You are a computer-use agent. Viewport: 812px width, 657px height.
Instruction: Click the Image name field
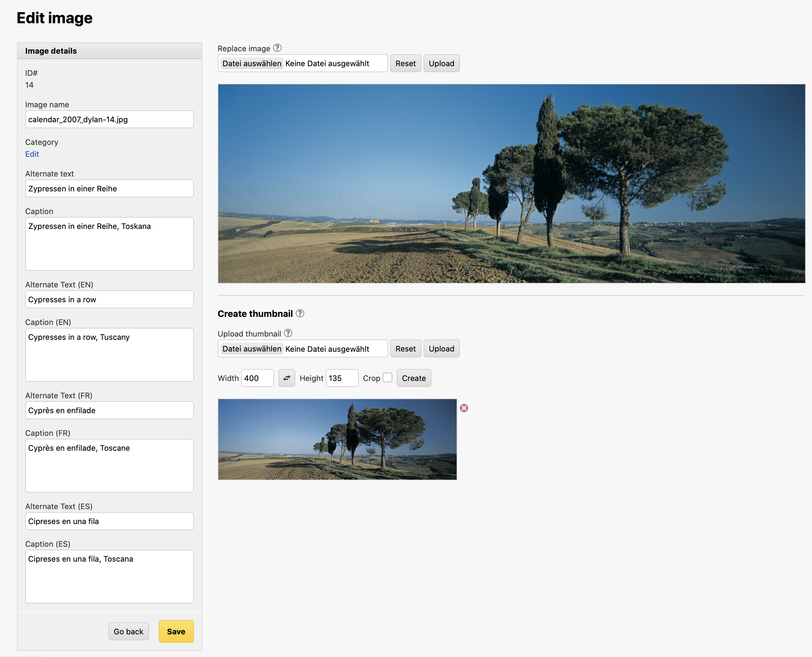(109, 120)
